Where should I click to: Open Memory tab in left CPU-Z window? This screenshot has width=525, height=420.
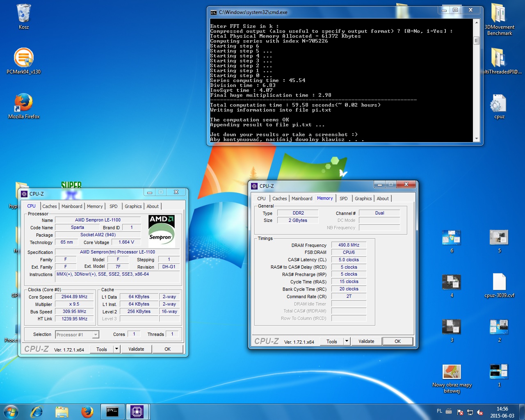coord(95,206)
